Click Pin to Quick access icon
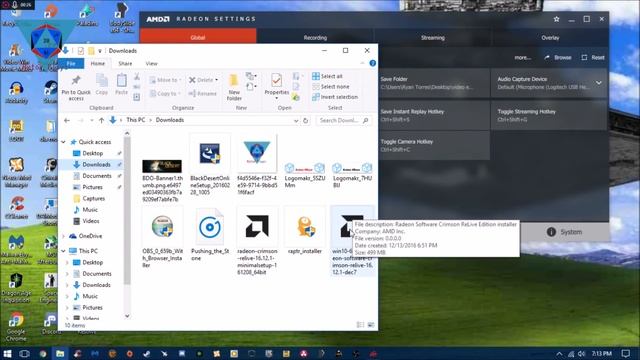640x360 pixels. coord(76,80)
